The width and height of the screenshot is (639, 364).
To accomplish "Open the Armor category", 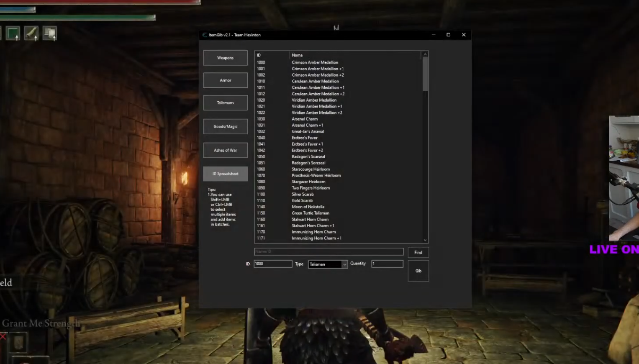I will click(226, 80).
